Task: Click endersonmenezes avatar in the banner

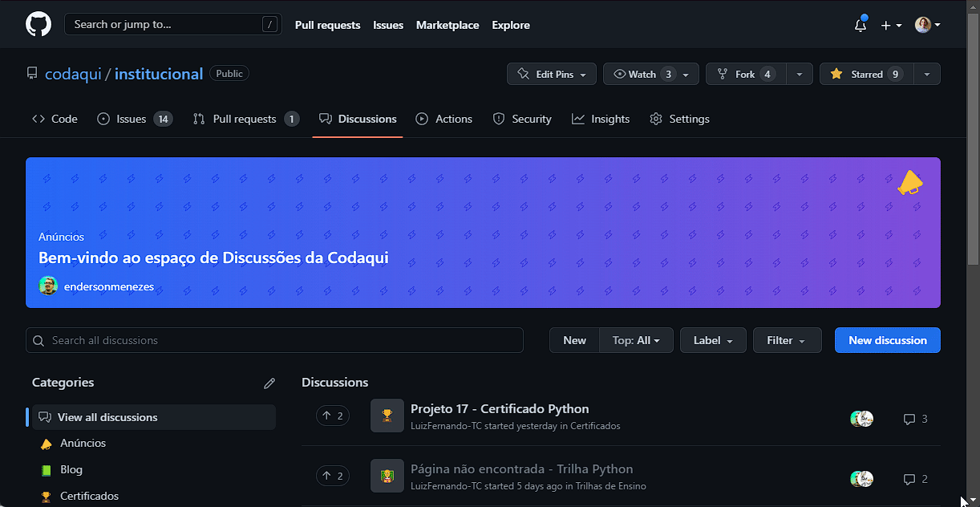Action: point(48,286)
